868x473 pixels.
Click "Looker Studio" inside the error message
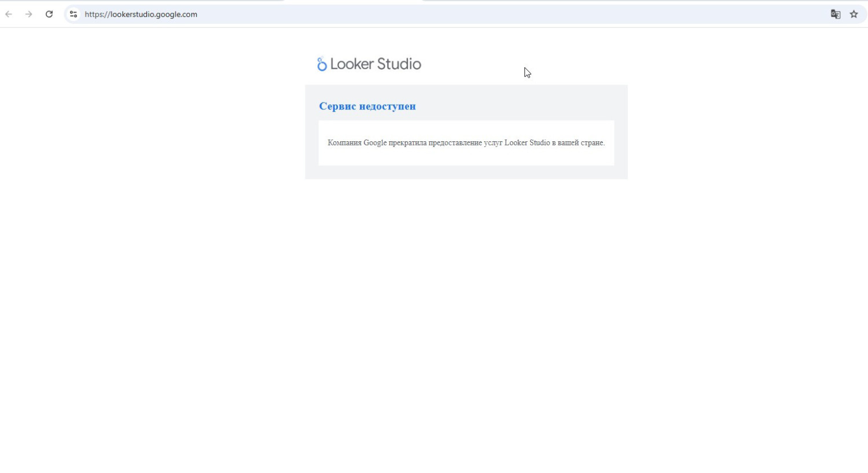point(527,143)
